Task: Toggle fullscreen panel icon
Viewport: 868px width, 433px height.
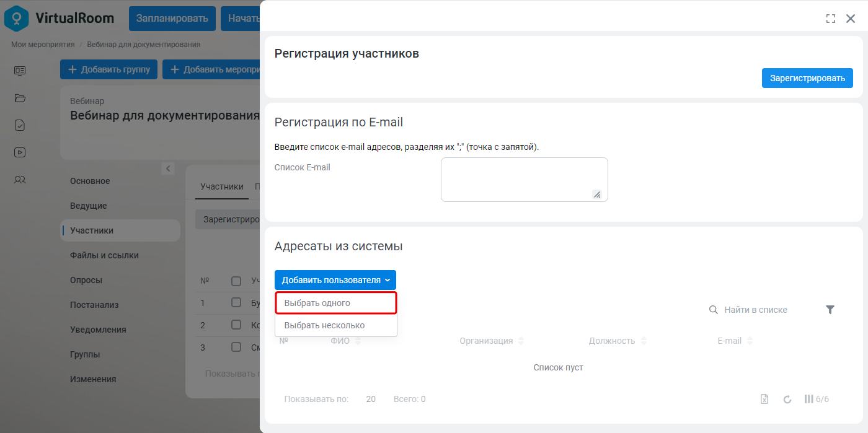Action: tap(831, 19)
